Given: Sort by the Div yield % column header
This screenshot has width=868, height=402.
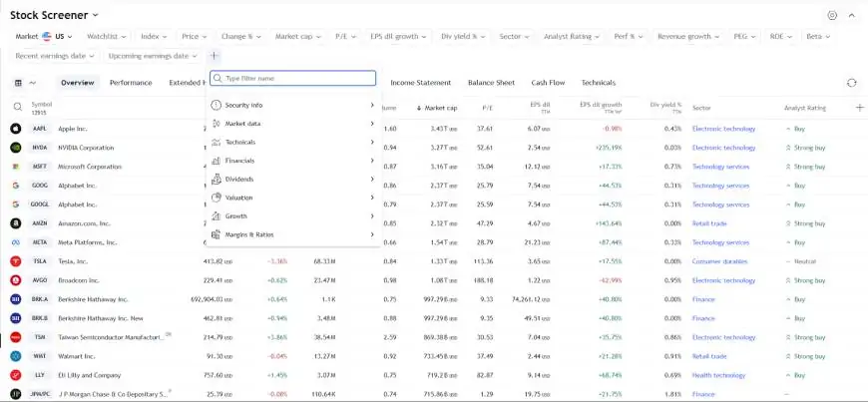Looking at the screenshot, I should click(667, 108).
